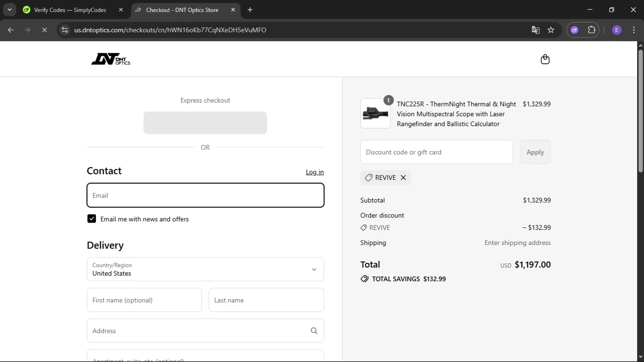The image size is (644, 362).
Task: Click the Enter shipping address text
Action: (x=517, y=243)
